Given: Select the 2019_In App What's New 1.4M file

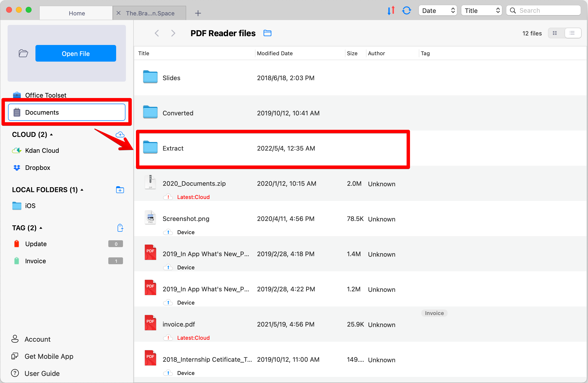Looking at the screenshot, I should click(360, 254).
